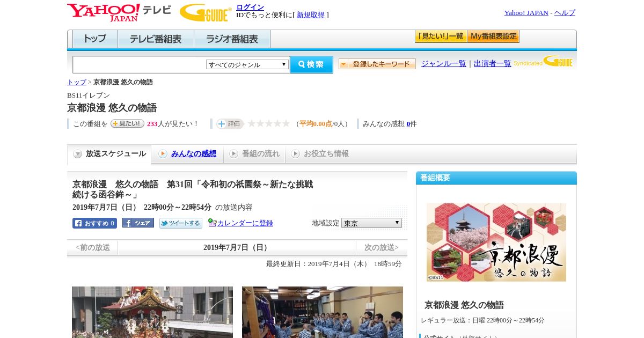Screen dimensions: 644x338
Task: Switch to テレビ番組表 tab
Action: click(156, 39)
